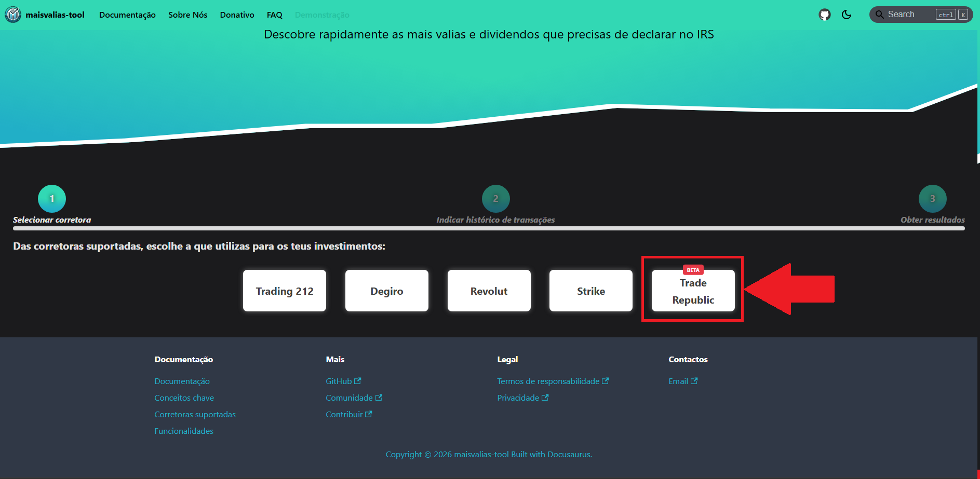Go to the Sobre Nós page
The height and width of the screenshot is (479, 980).
187,15
